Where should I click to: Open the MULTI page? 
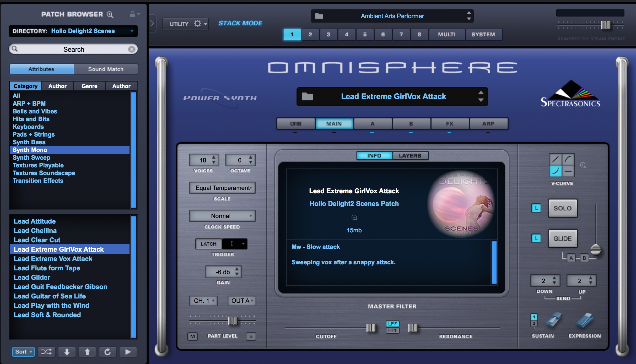coord(447,35)
